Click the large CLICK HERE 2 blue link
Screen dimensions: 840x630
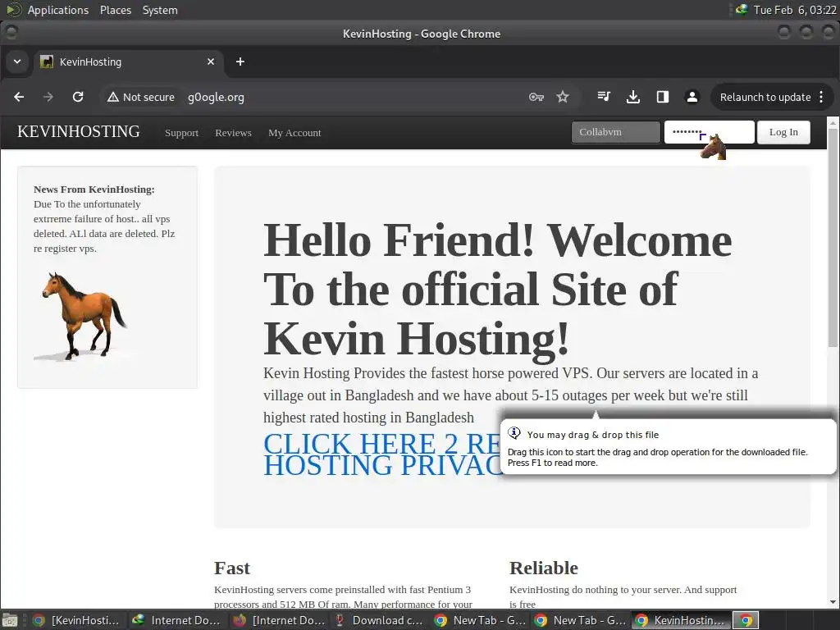(x=381, y=454)
